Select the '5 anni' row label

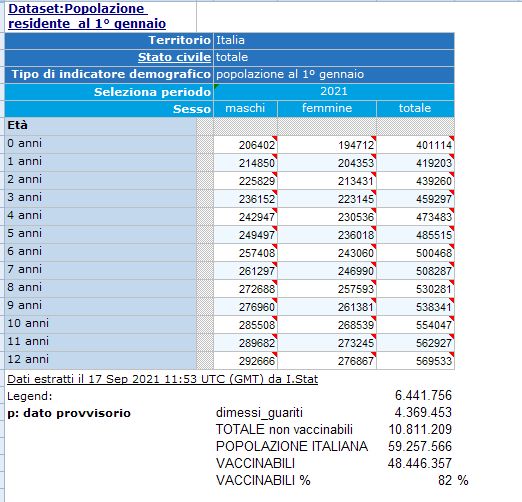tap(100, 234)
